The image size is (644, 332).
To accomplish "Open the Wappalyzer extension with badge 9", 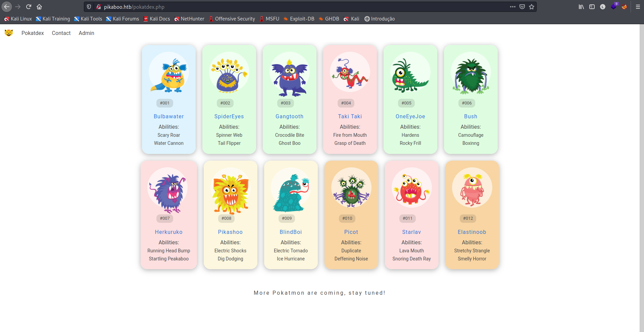I will (614, 6).
